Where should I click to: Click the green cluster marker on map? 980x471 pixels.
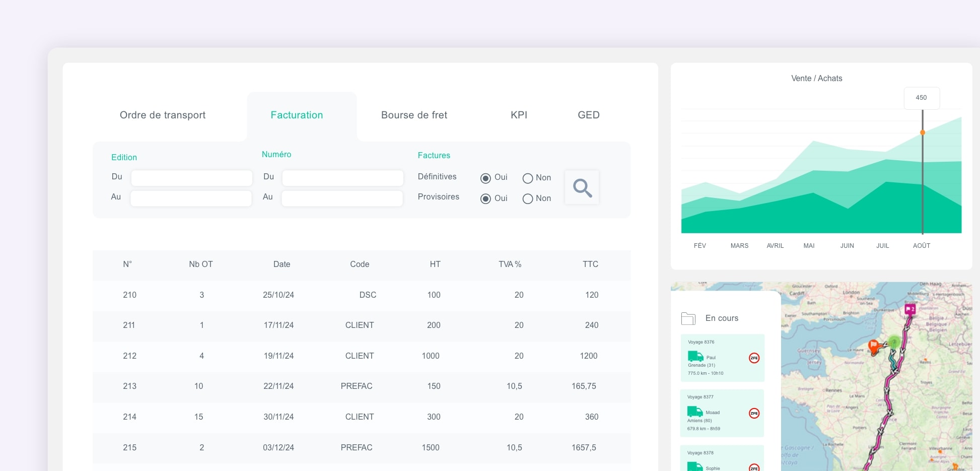894,342
